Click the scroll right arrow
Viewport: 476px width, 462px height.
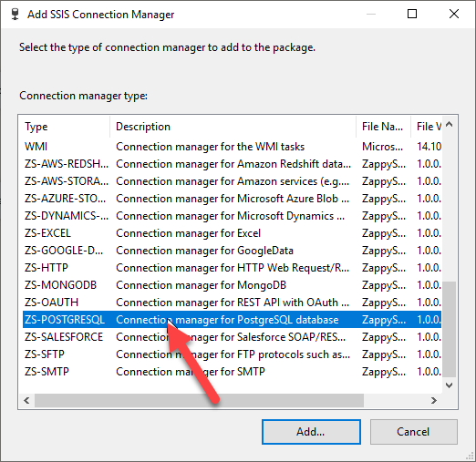(434, 400)
